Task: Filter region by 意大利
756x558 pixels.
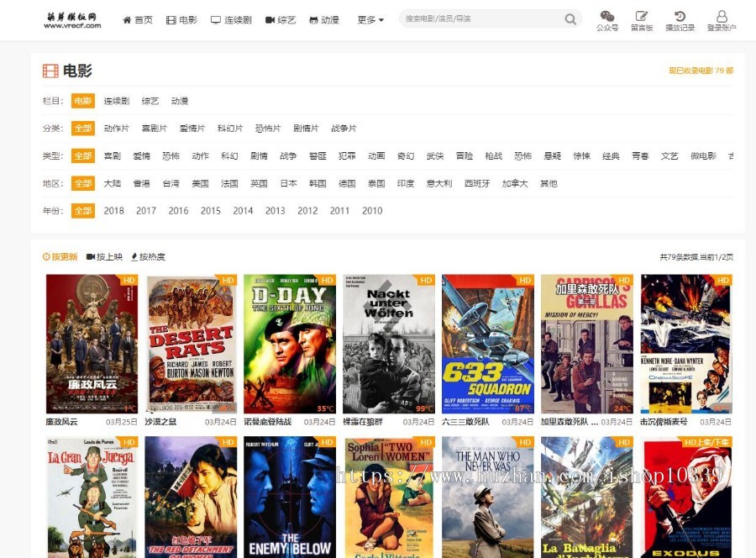Action: click(439, 183)
